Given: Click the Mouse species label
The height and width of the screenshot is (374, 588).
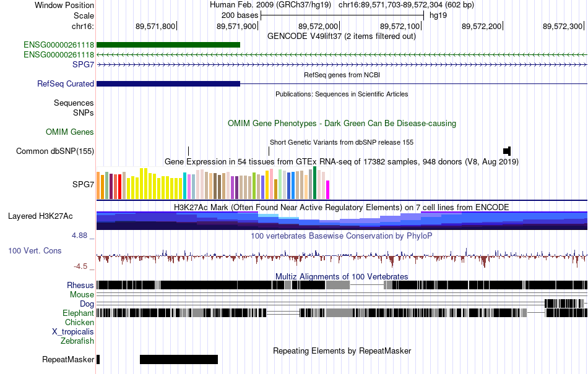Looking at the screenshot, I should pos(82,295).
